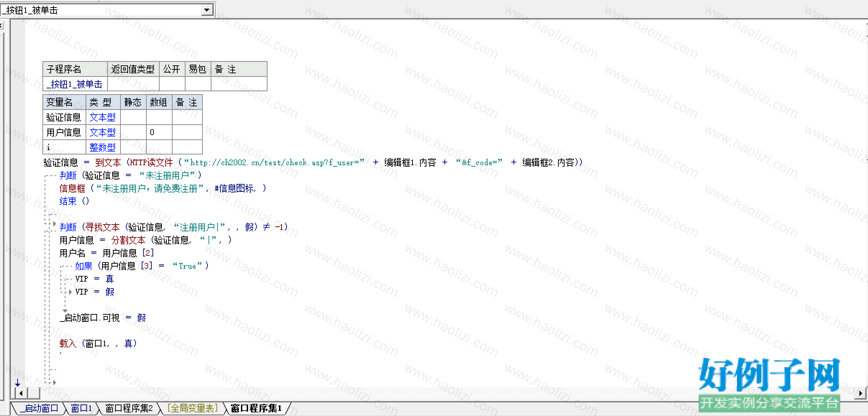Click the 公开 column header
Viewport: 868px width, 416px height.
pyautogui.click(x=172, y=69)
